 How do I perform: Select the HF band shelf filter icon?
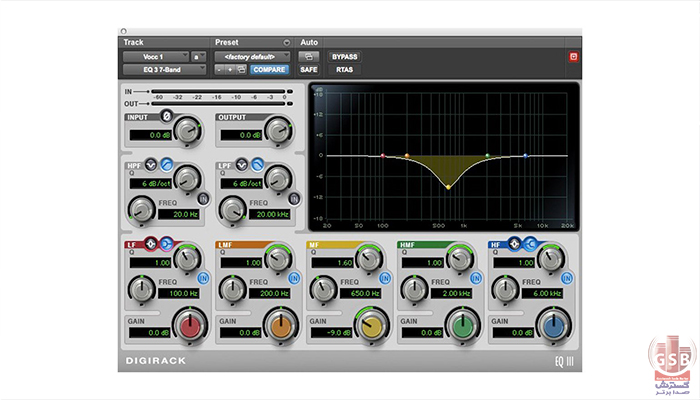(532, 243)
